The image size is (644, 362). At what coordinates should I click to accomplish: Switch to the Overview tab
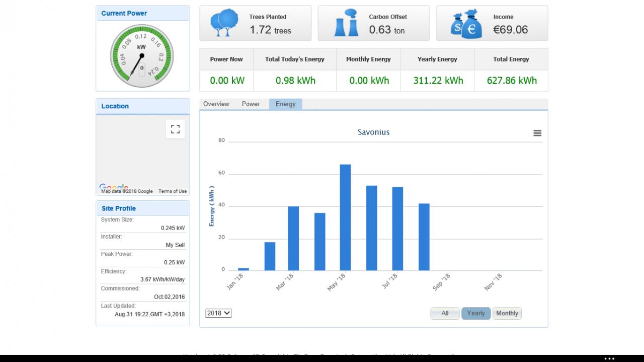[x=216, y=104]
